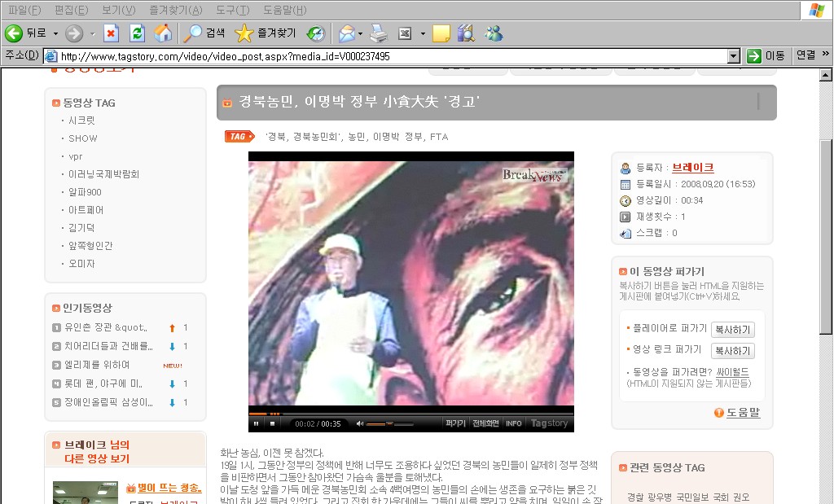Expand the address bar dropdown arrow
The width and height of the screenshot is (834, 504).
coord(734,56)
